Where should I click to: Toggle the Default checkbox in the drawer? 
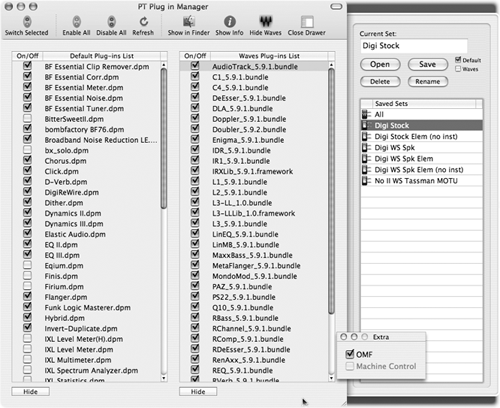[x=458, y=60]
